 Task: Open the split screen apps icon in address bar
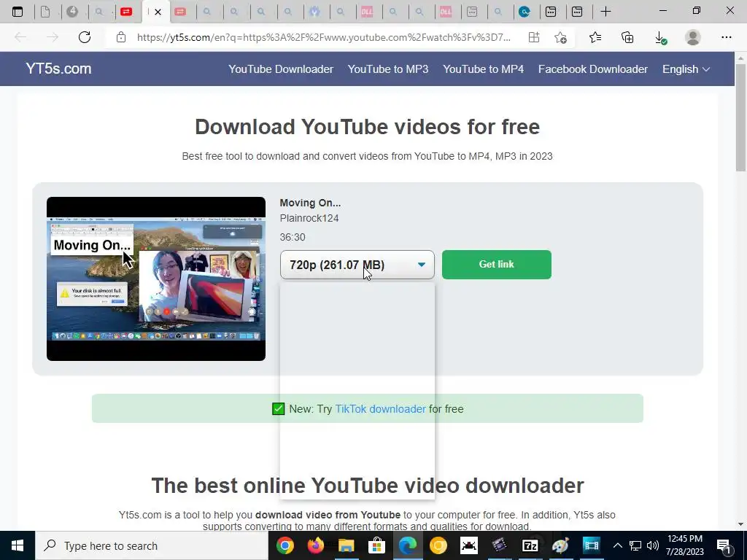534,37
